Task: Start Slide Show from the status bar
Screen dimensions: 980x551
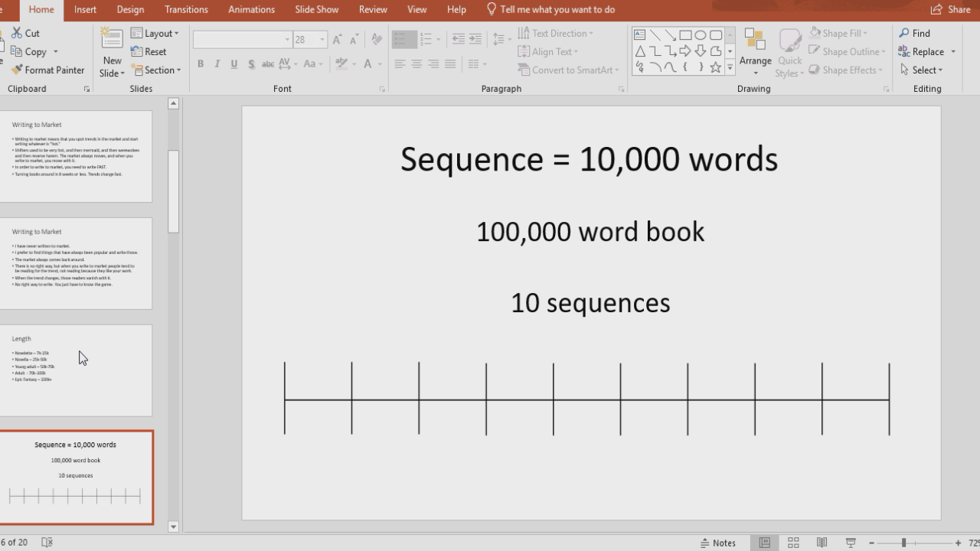Action: click(850, 542)
